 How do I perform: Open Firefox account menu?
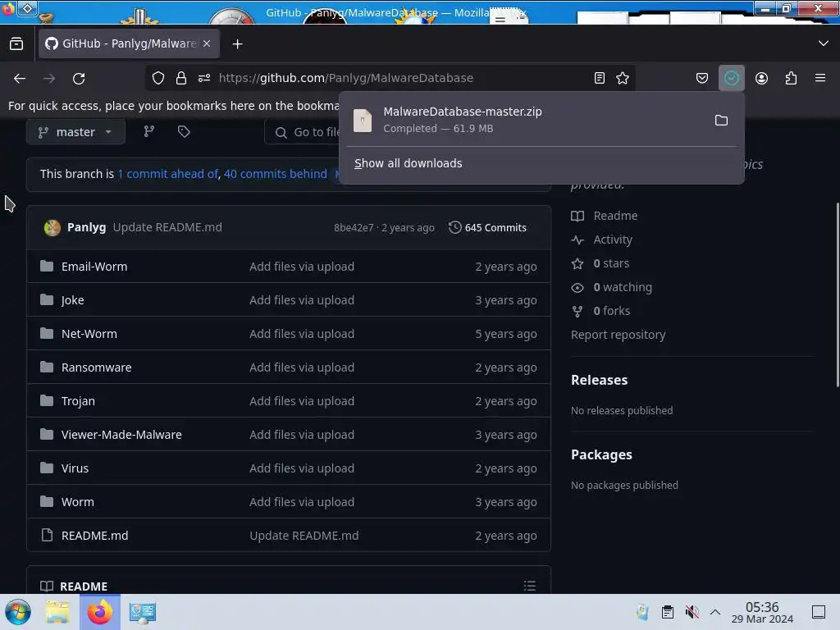pos(761,78)
